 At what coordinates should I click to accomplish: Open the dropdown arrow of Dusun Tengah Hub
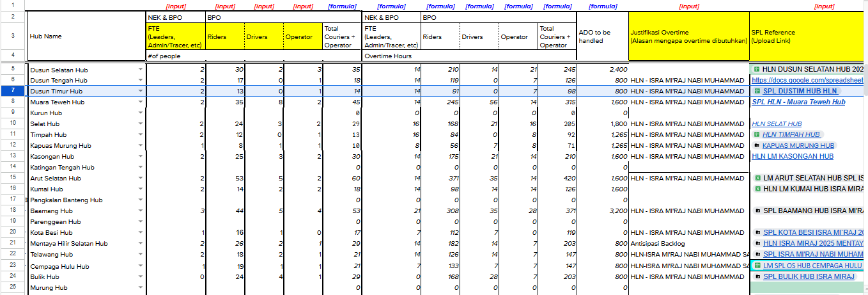[x=140, y=81]
